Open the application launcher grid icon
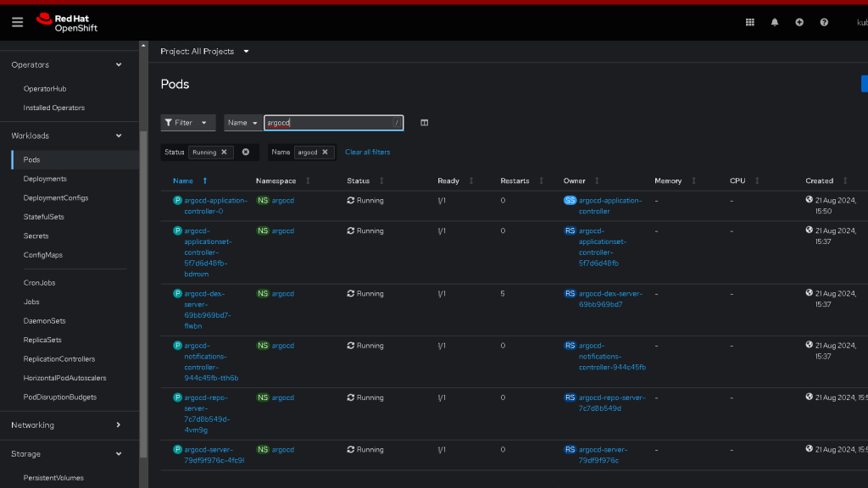 coord(749,22)
